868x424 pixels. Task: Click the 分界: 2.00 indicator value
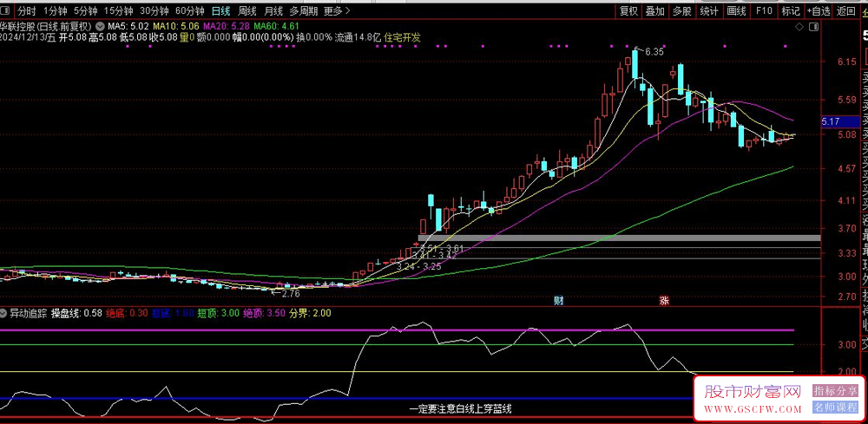click(310, 313)
